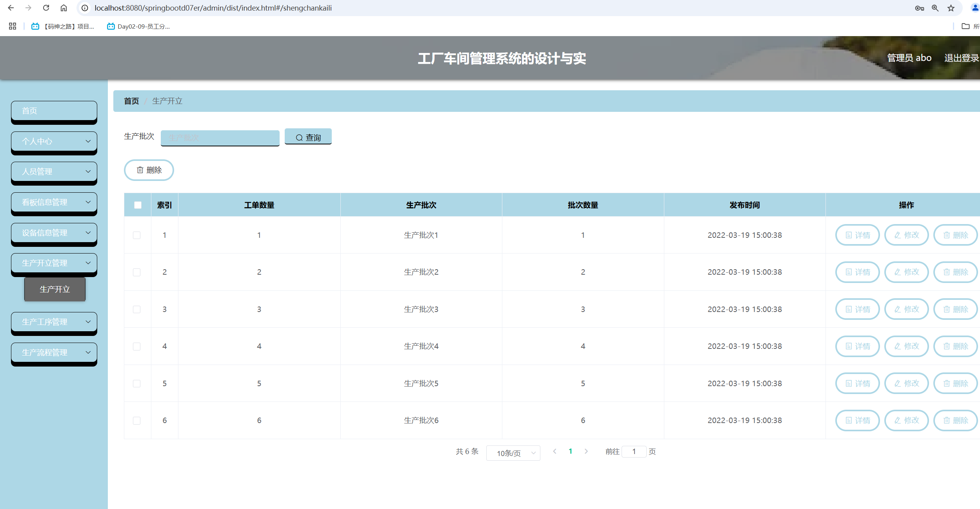Image resolution: width=980 pixels, height=509 pixels.
Task: Open the browser zoom magnifier icon
Action: (935, 8)
